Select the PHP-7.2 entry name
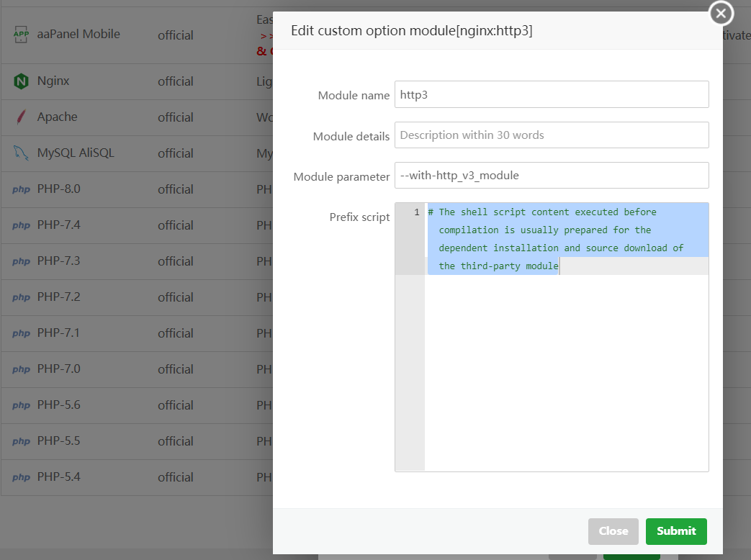Image resolution: width=751 pixels, height=560 pixels. (58, 297)
